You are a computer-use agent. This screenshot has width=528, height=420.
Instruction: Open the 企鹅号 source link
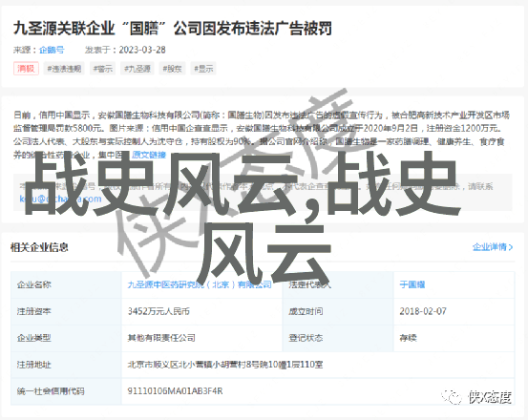pyautogui.click(x=52, y=50)
